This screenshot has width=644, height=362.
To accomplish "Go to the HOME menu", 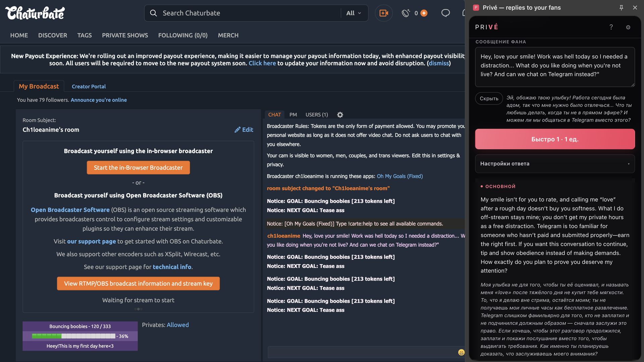I will (x=19, y=35).
